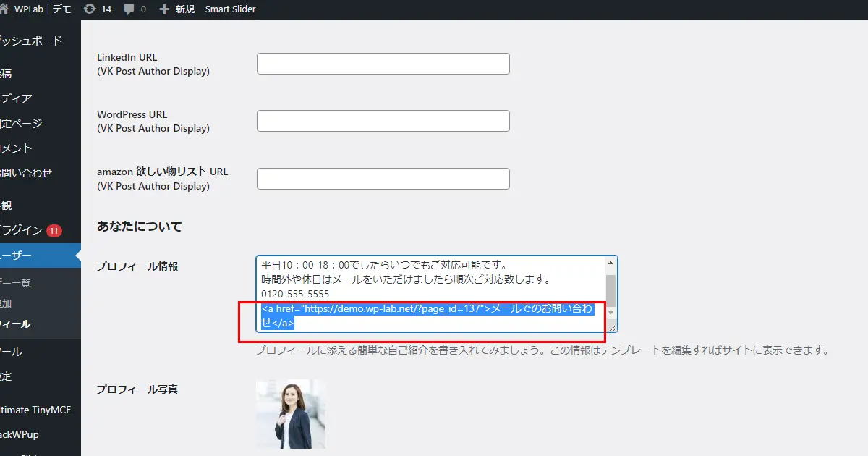Select ユーザー一覧 in the user submenu
The image size is (868, 456).
pyautogui.click(x=22, y=282)
